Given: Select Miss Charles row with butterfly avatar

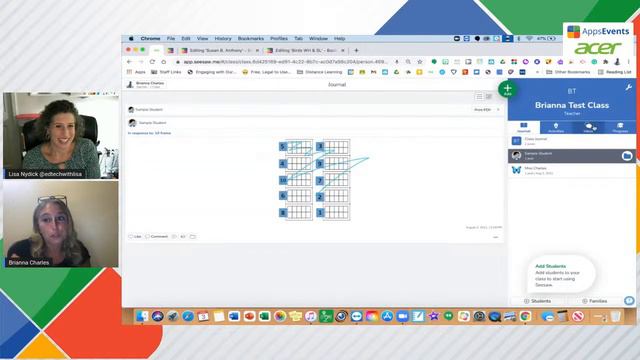Looking at the screenshot, I should point(572,170).
